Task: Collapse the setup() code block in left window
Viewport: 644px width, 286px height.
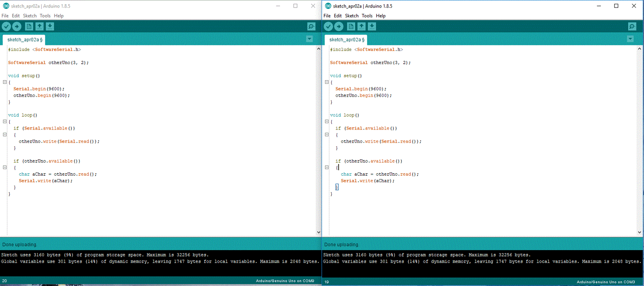Action: [4, 82]
